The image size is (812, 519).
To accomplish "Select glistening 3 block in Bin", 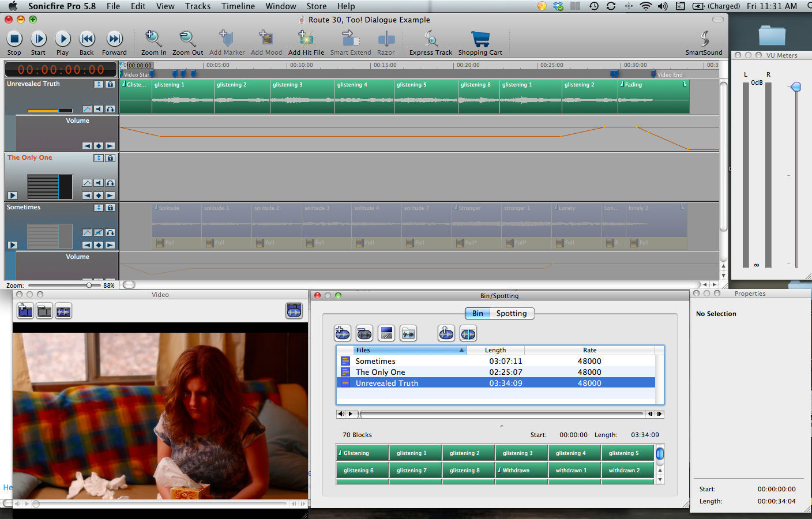I will tap(521, 453).
